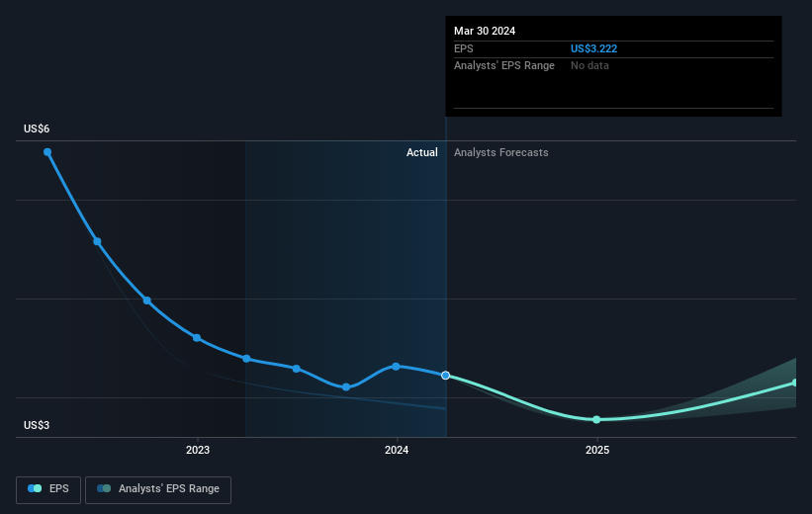Click the EPS row label in the tooltip
Viewport: 812px width, 514px height.
pos(464,48)
